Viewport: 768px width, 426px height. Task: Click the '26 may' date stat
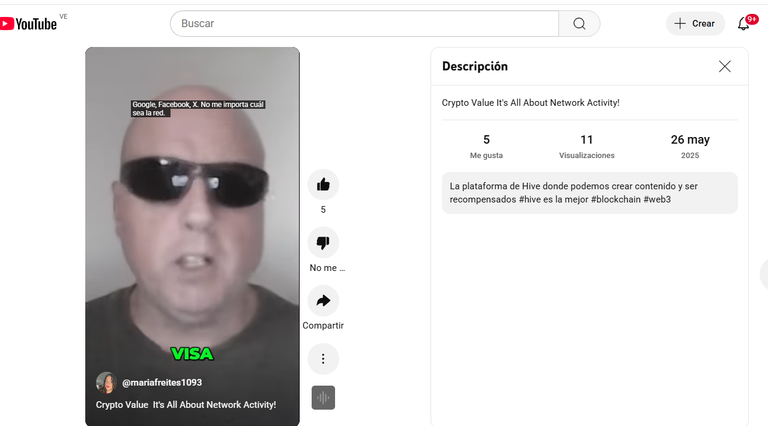(690, 146)
